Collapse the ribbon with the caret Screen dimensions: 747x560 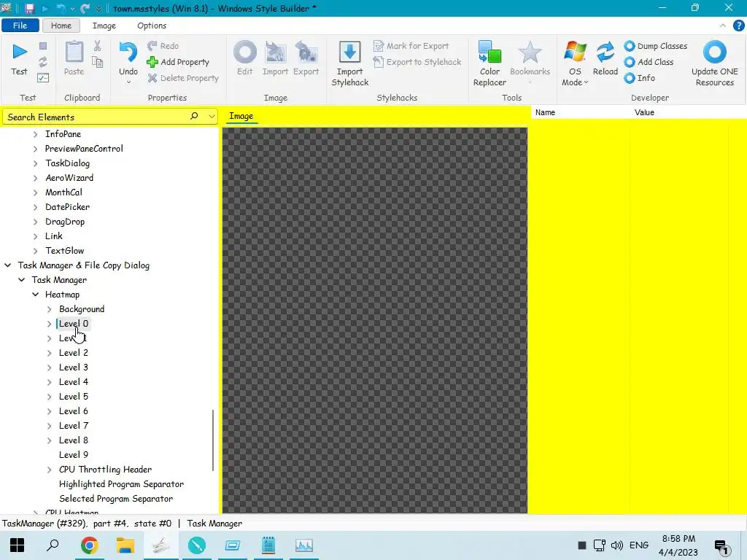click(722, 26)
